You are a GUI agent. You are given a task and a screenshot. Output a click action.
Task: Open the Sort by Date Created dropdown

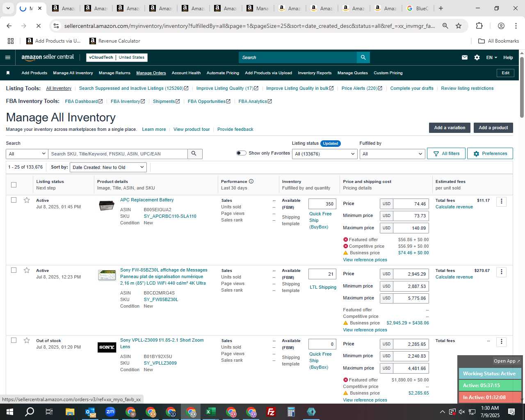tap(108, 167)
